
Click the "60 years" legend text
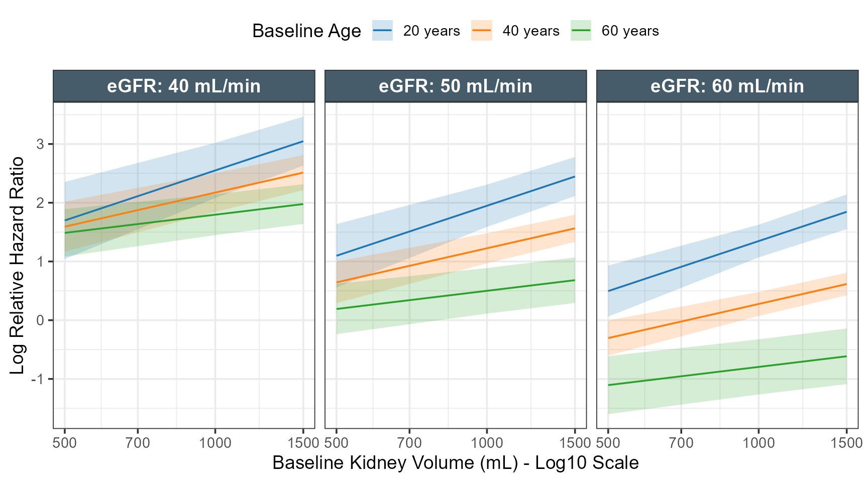click(x=630, y=31)
